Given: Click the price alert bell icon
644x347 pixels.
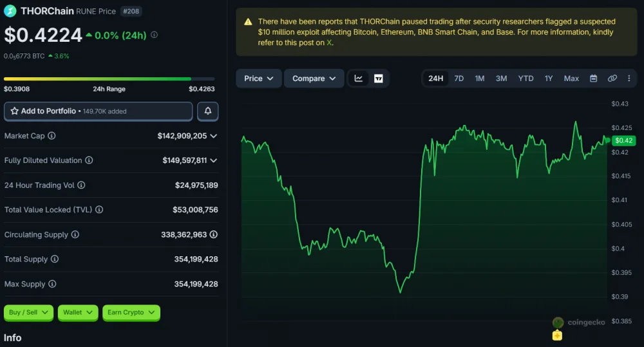Looking at the screenshot, I should pyautogui.click(x=208, y=111).
